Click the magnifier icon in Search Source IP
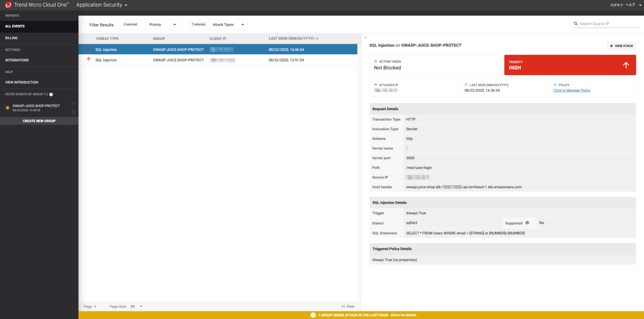This screenshot has height=319, width=644. [x=575, y=23]
